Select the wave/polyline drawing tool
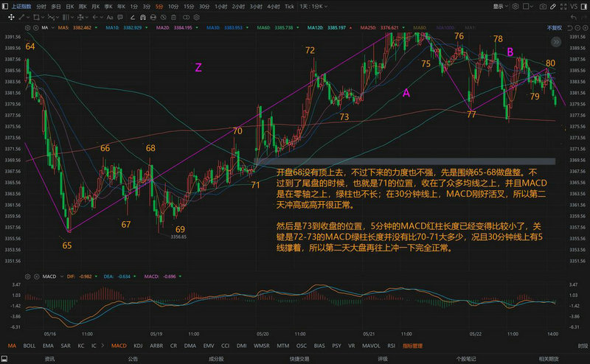 (51, 17)
